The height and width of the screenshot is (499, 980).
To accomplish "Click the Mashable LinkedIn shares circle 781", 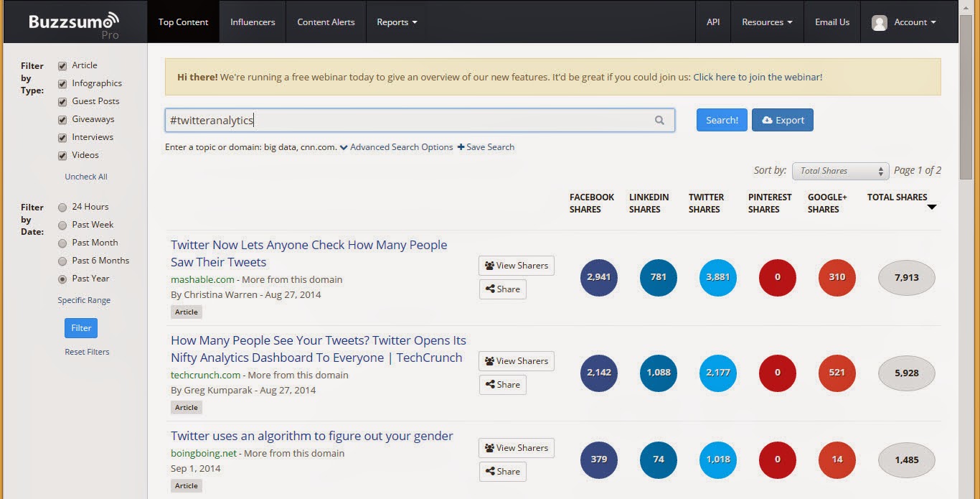I will coord(658,277).
